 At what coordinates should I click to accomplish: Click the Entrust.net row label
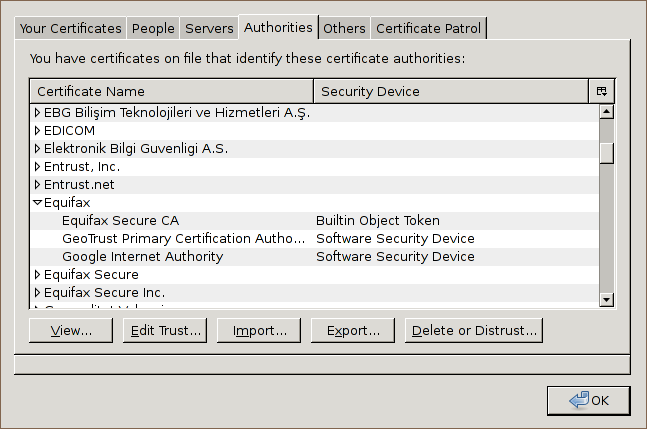[79, 184]
